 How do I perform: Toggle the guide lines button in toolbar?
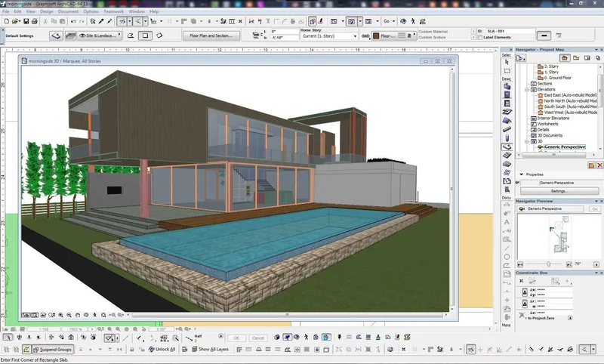[x=122, y=21]
